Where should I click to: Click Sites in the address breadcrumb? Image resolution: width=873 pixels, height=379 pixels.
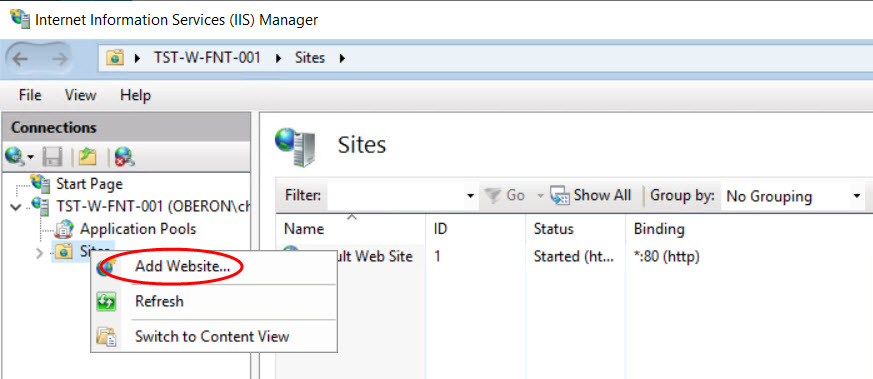[x=310, y=57]
